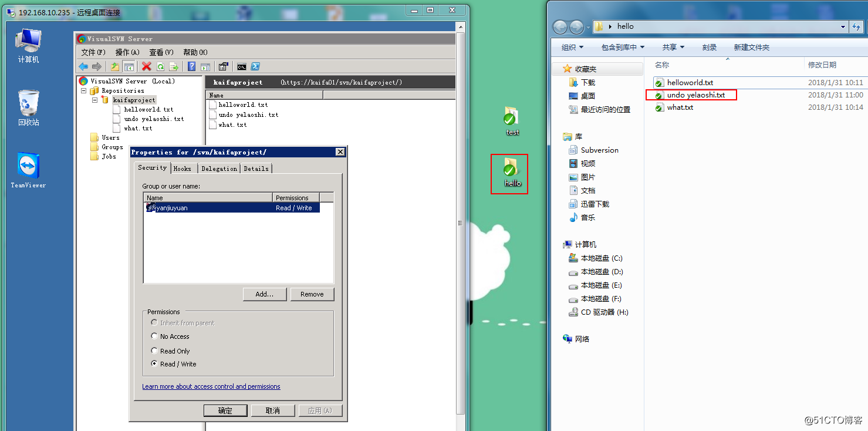The image size is (868, 431).
Task: Toggle the show/hide action pane icon
Action: click(x=205, y=66)
